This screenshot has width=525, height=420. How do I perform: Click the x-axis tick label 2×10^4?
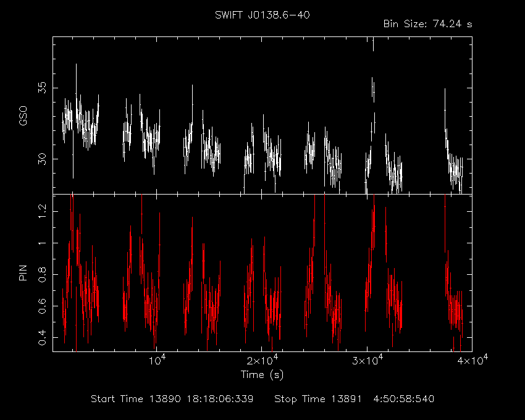262,360
